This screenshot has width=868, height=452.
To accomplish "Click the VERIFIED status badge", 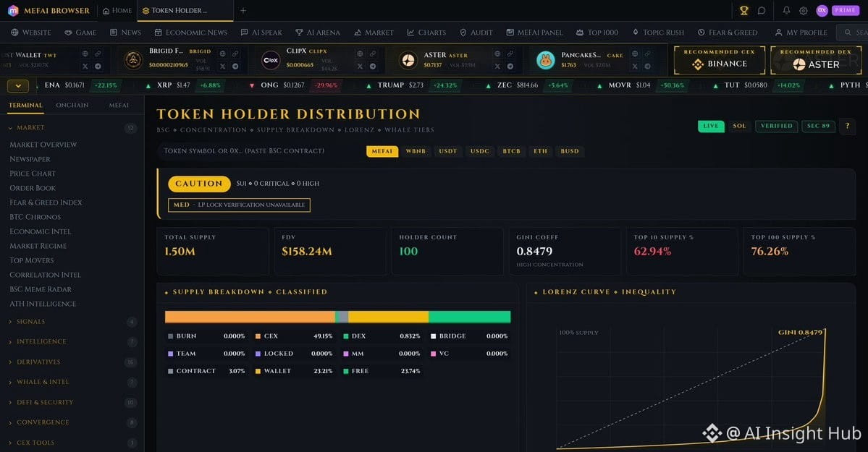I will click(777, 126).
